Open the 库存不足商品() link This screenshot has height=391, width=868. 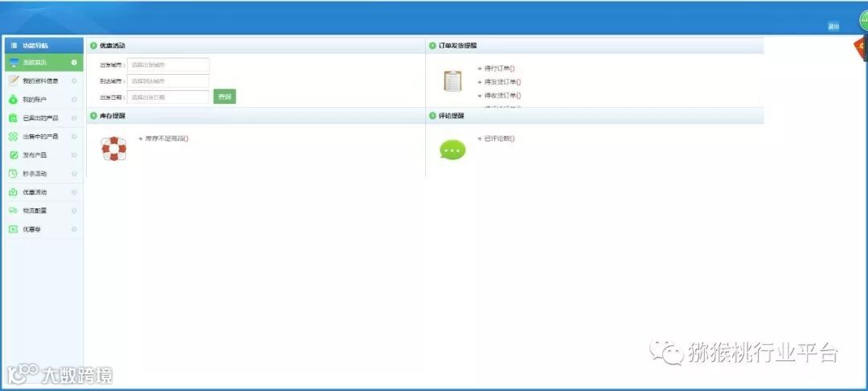(166, 138)
